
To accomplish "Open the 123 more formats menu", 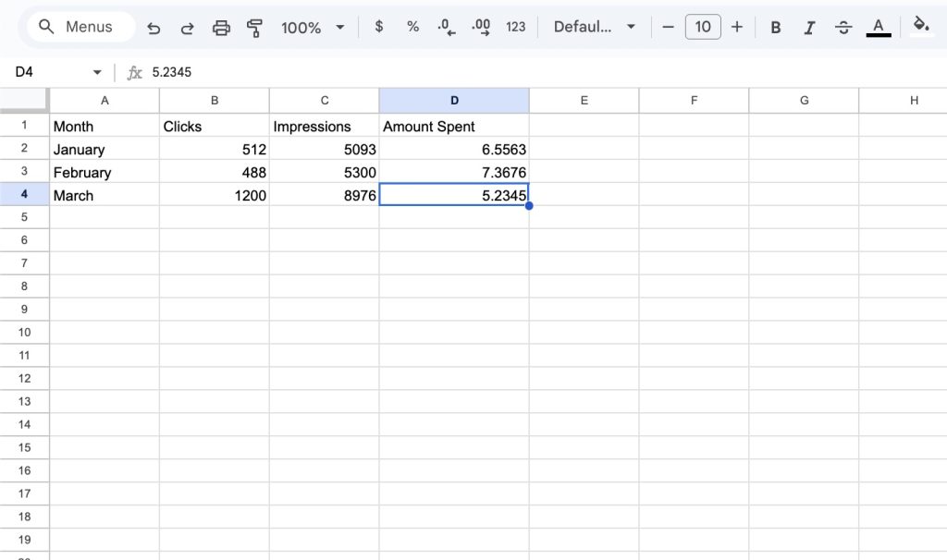I will (516, 27).
